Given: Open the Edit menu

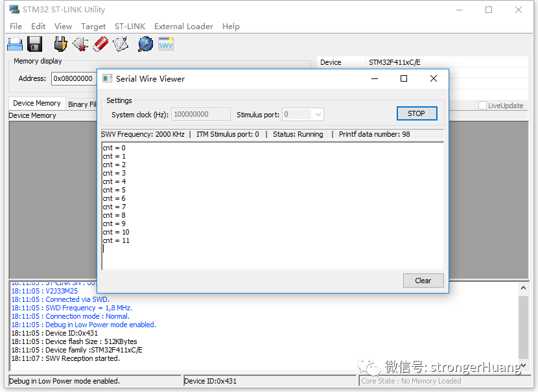Looking at the screenshot, I should (38, 27).
